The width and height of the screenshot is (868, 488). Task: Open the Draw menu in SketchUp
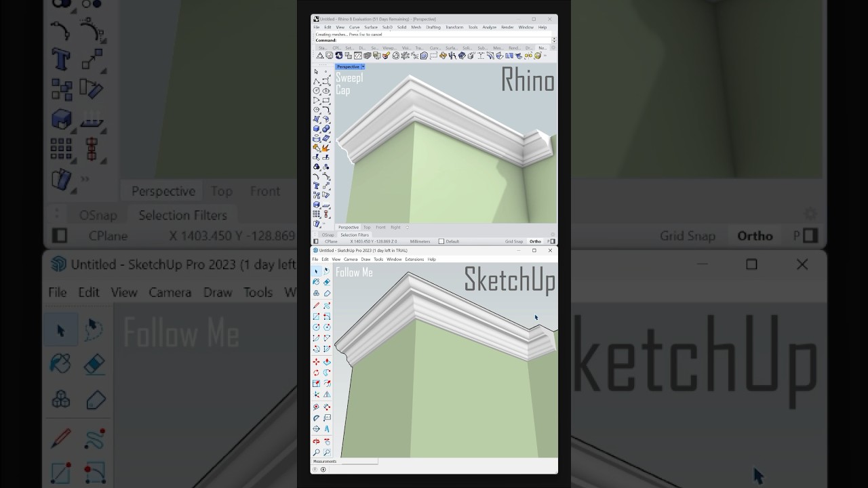pos(366,259)
